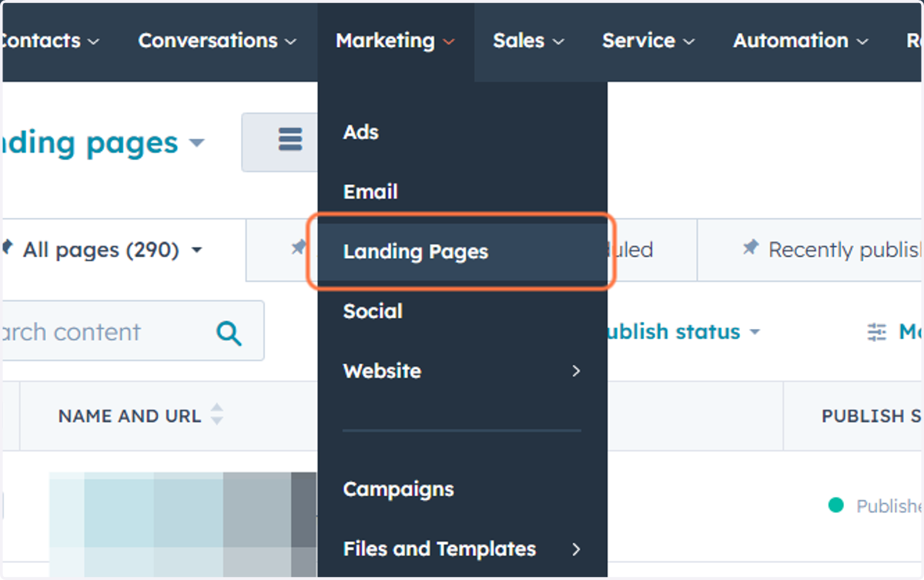Sort by NAME AND URL column arrows
This screenshot has width=924, height=580.
coord(217,416)
